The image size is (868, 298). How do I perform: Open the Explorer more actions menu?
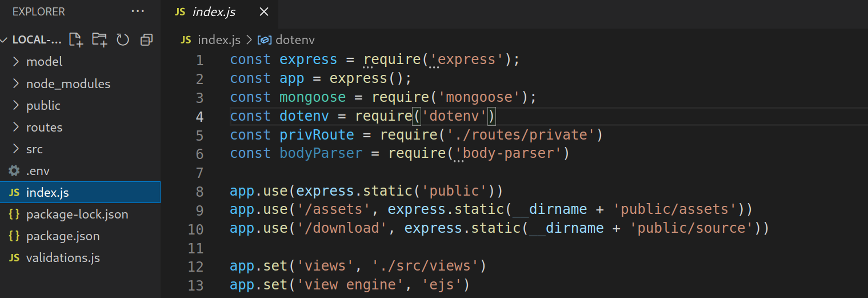138,11
